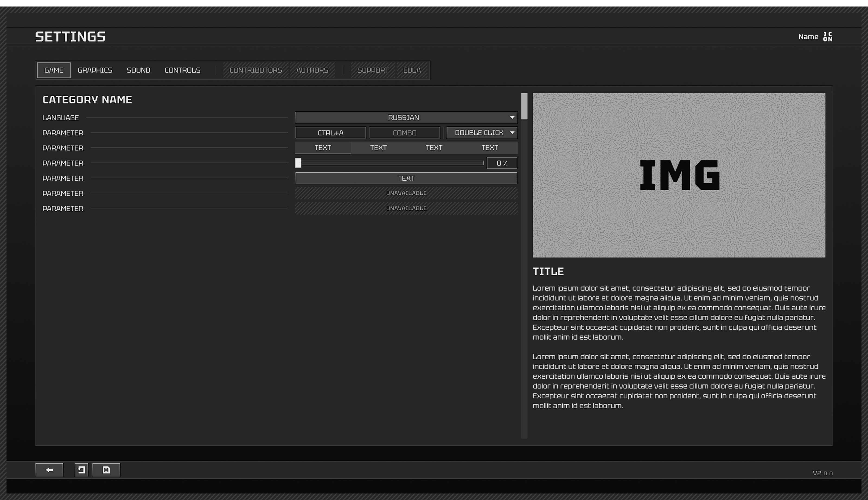Click the Settings page heading
Viewport: 868px width, 500px height.
coord(71,37)
